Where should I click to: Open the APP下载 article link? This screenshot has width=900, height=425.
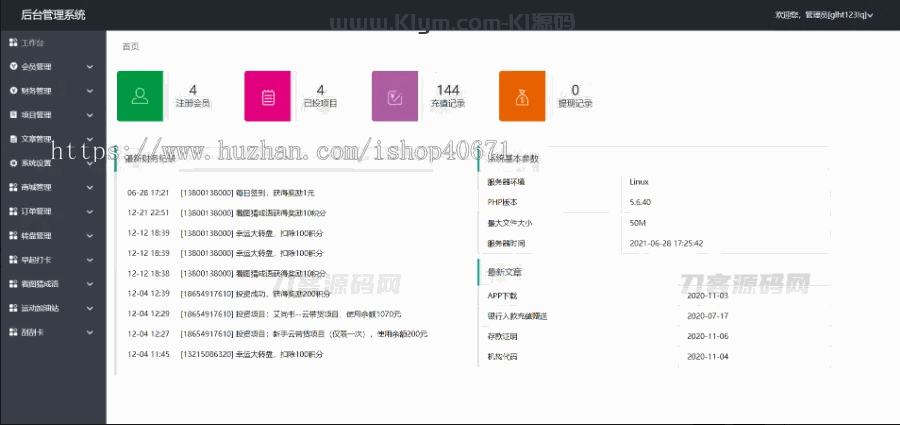coord(502,295)
